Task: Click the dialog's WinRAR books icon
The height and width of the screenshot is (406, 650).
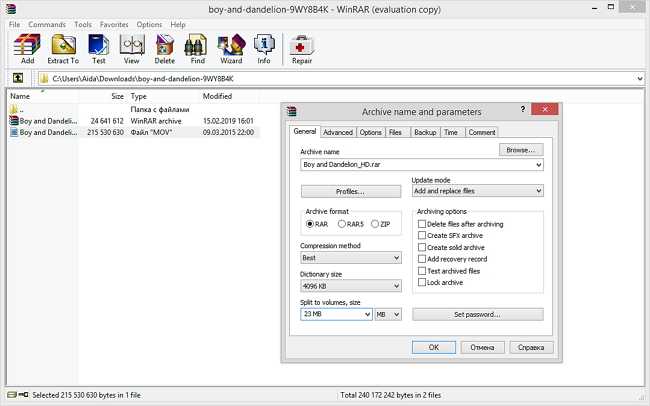Action: tap(292, 111)
